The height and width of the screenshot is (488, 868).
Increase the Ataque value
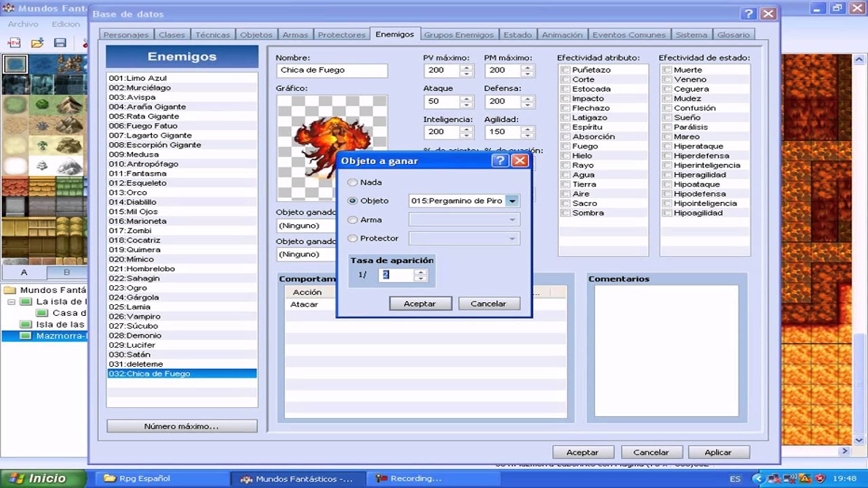pyautogui.click(x=466, y=98)
